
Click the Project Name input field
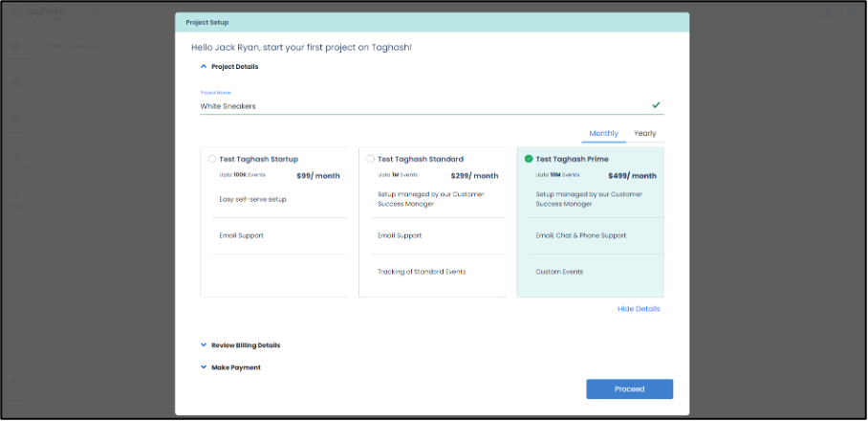pos(432,106)
